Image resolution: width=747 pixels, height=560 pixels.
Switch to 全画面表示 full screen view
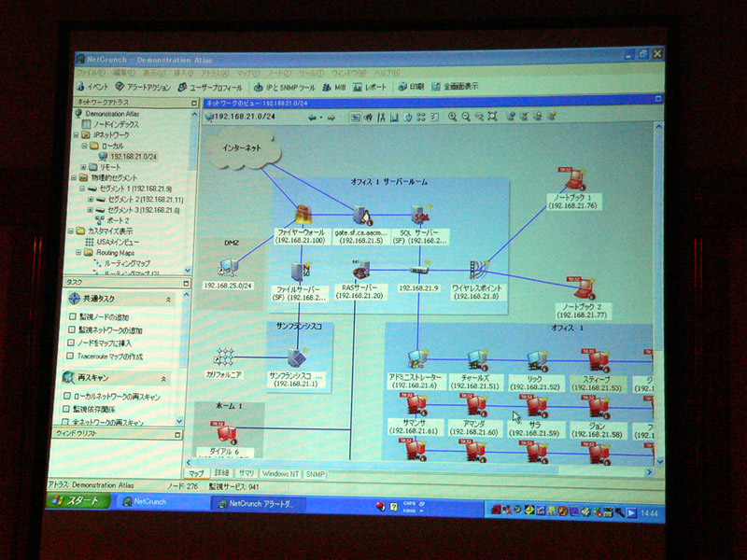455,86
